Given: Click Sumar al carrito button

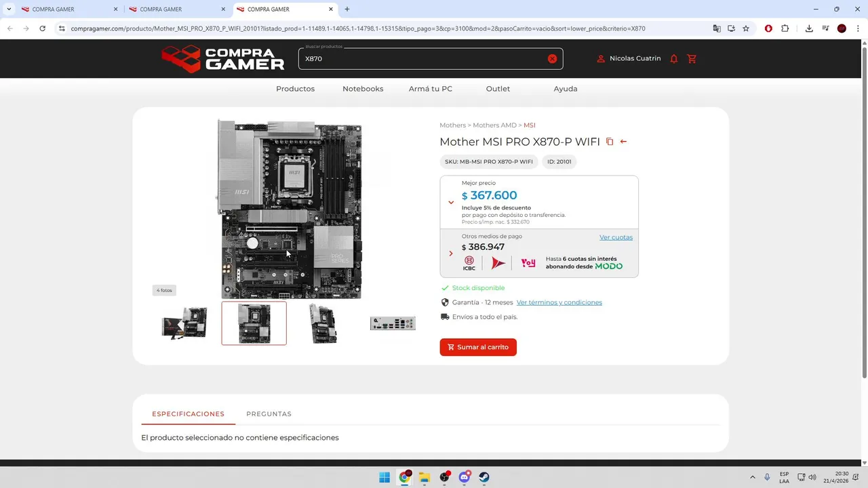Looking at the screenshot, I should 478,347.
